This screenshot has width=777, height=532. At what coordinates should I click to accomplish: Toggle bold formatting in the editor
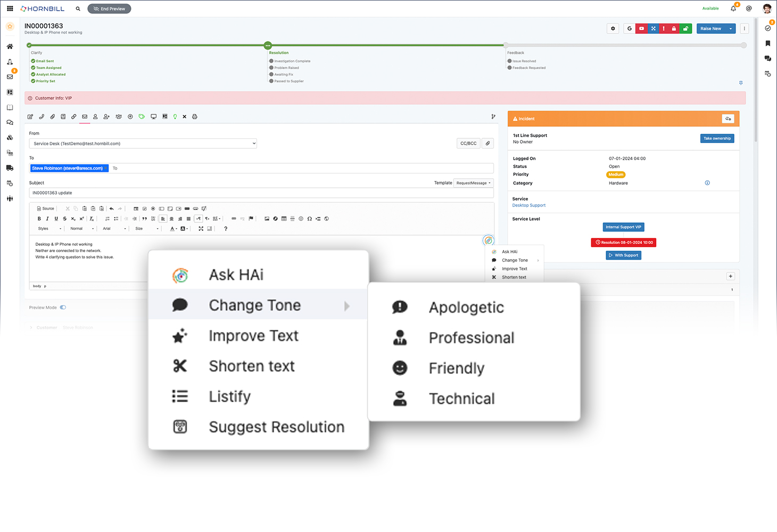39,219
